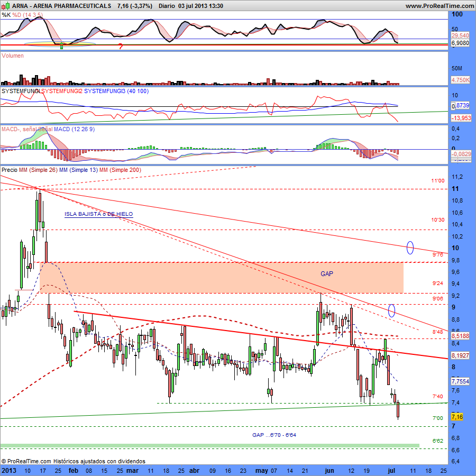Select the blue ellipse marker near price 9
Viewport: 476px width, 476px height.
click(391, 310)
